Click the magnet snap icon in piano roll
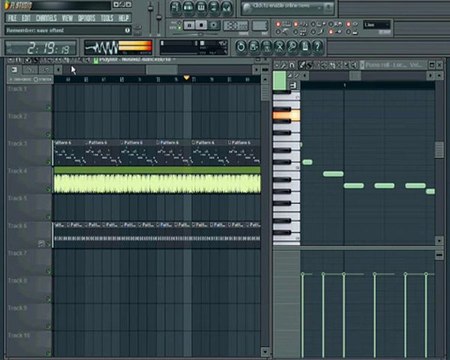This screenshot has width=450, height=360. (x=292, y=65)
